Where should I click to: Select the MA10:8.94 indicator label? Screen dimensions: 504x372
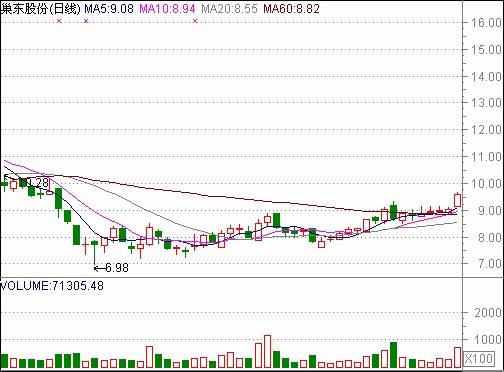[x=167, y=9]
